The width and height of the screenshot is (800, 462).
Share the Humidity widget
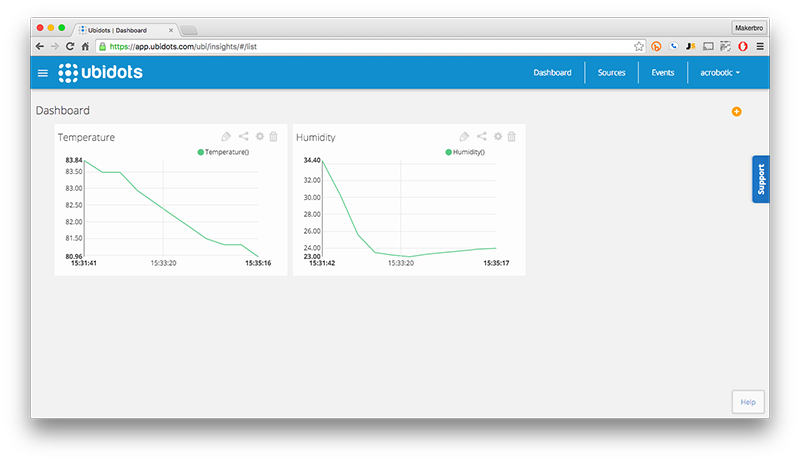click(x=482, y=137)
